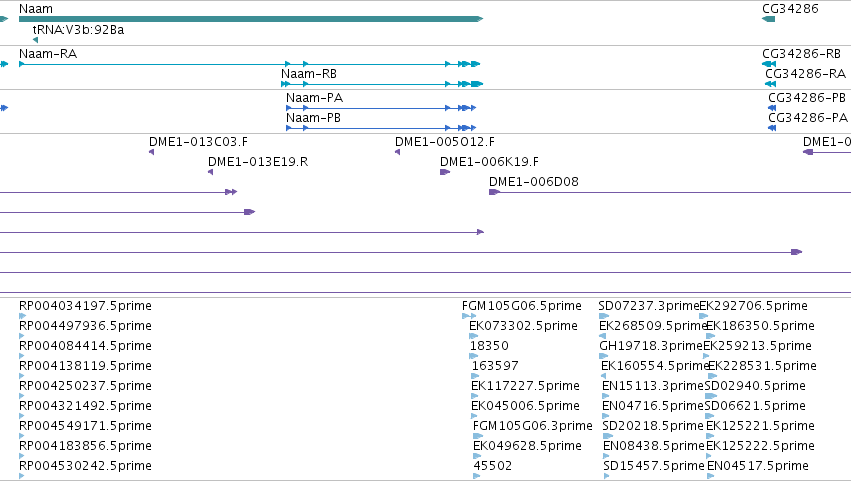Select EK073302.5prime entry

pos(523,326)
